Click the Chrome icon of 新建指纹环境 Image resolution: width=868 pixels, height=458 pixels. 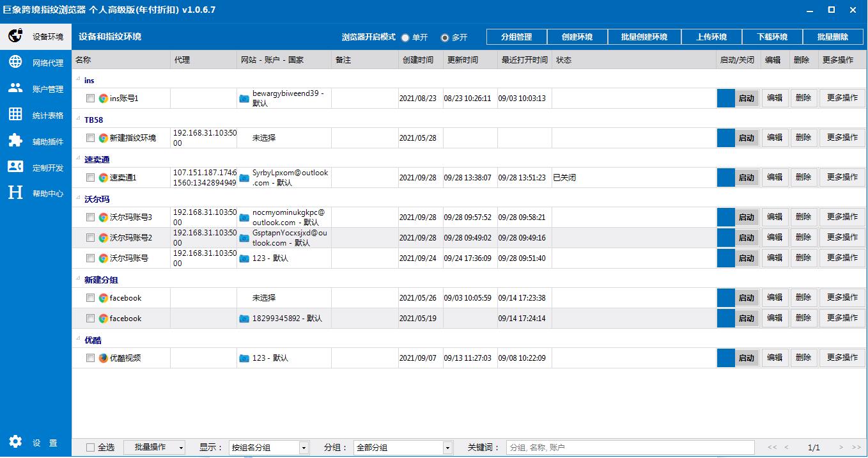[x=104, y=138]
